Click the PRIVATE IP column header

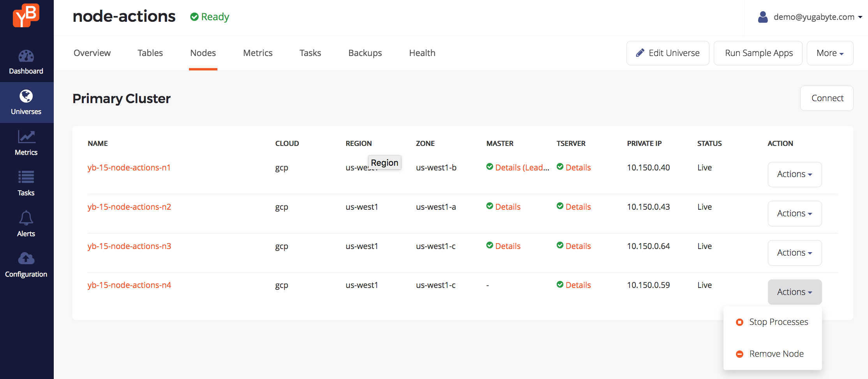pyautogui.click(x=644, y=144)
